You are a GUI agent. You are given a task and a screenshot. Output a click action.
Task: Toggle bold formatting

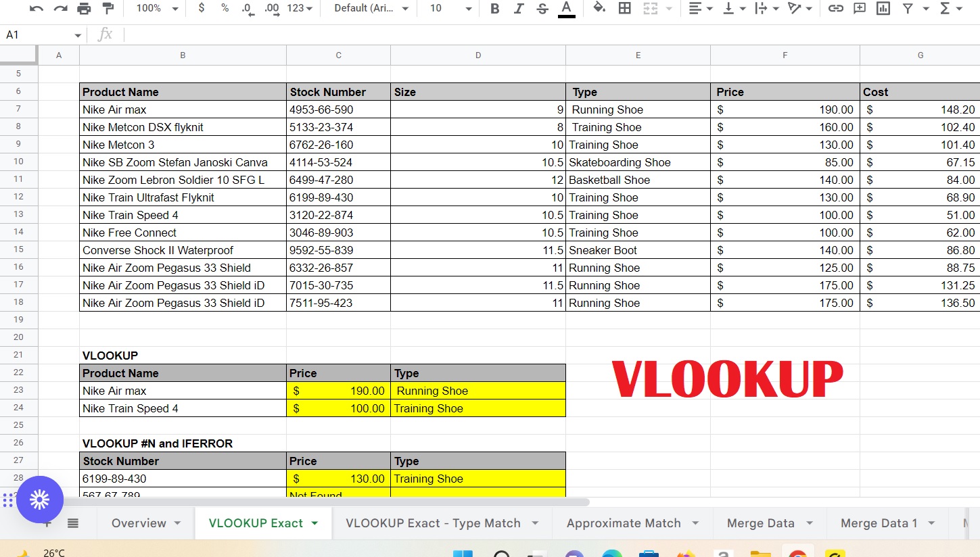click(x=494, y=9)
